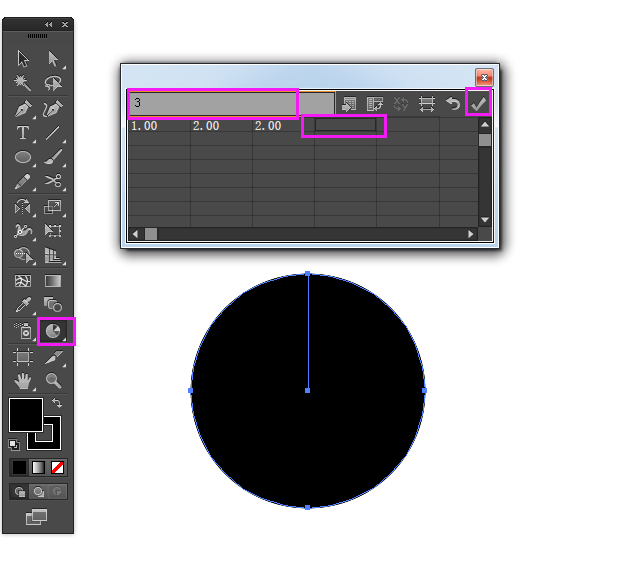Enable Draw Inside mode
The image size is (620, 584).
point(57,491)
